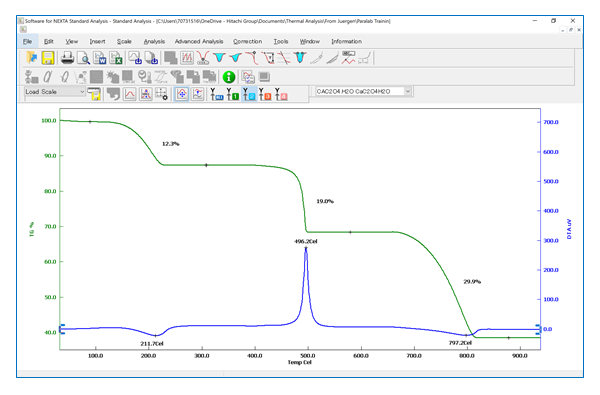600x395 pixels.
Task: Save with the yellow floppy disk icon
Action: click(48, 58)
